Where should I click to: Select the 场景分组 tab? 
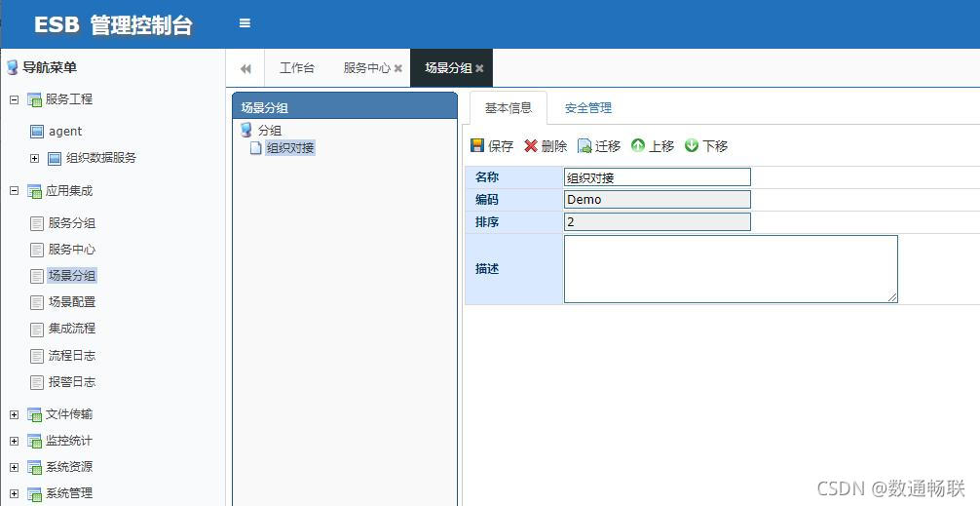448,68
